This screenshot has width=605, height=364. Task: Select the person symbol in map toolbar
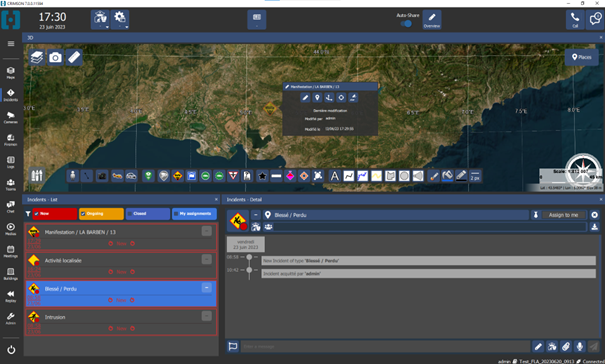(73, 176)
